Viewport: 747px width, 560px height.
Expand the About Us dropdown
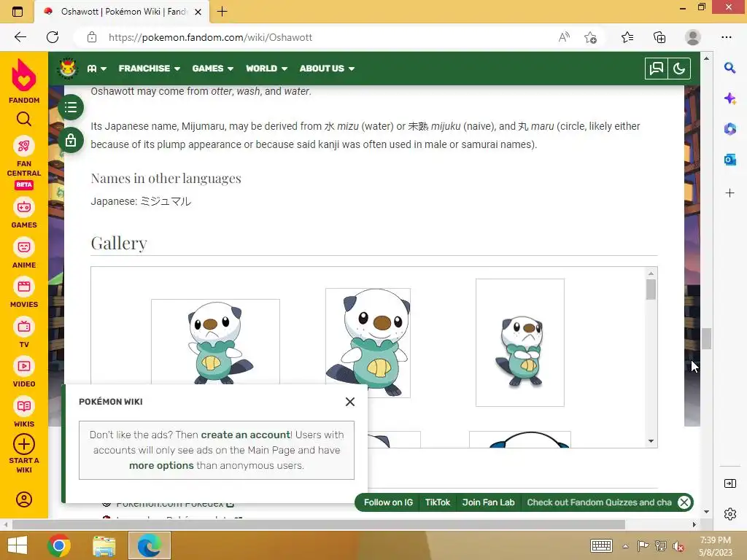coord(327,69)
